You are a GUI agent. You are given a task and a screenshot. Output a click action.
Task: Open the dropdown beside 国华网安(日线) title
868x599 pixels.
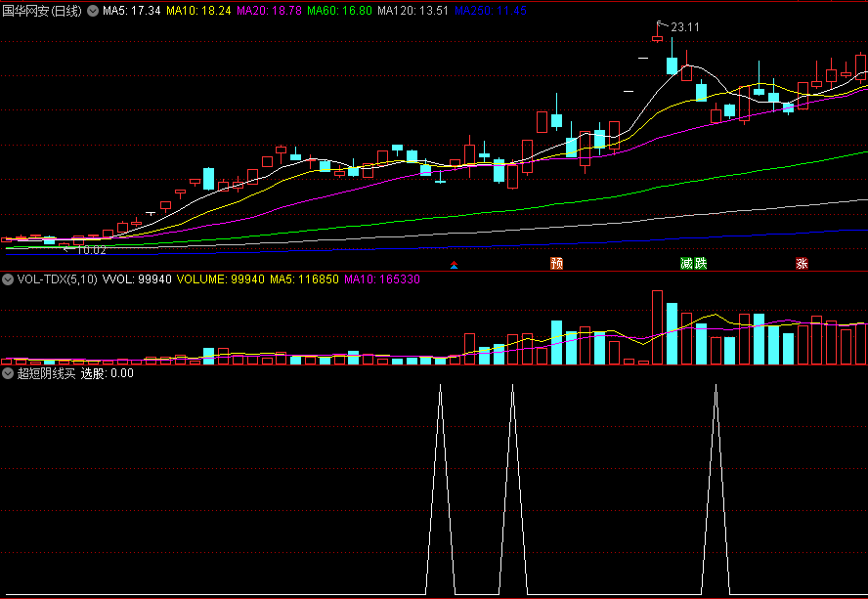93,11
